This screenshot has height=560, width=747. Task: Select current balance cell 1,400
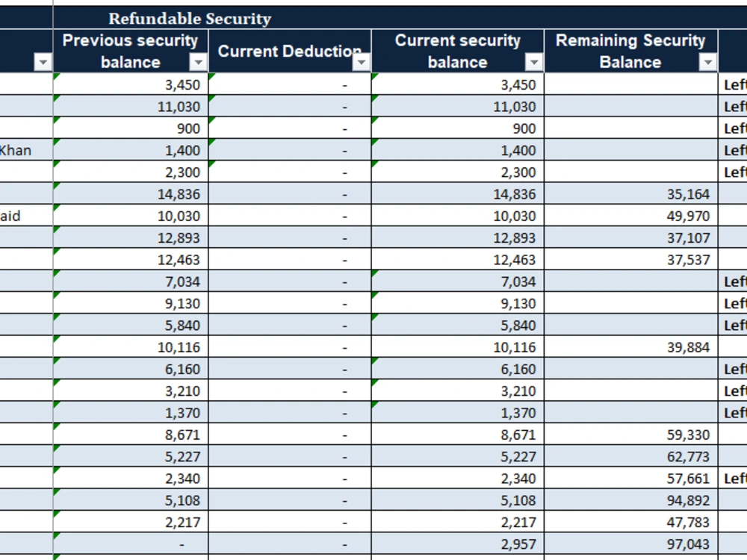(x=457, y=150)
